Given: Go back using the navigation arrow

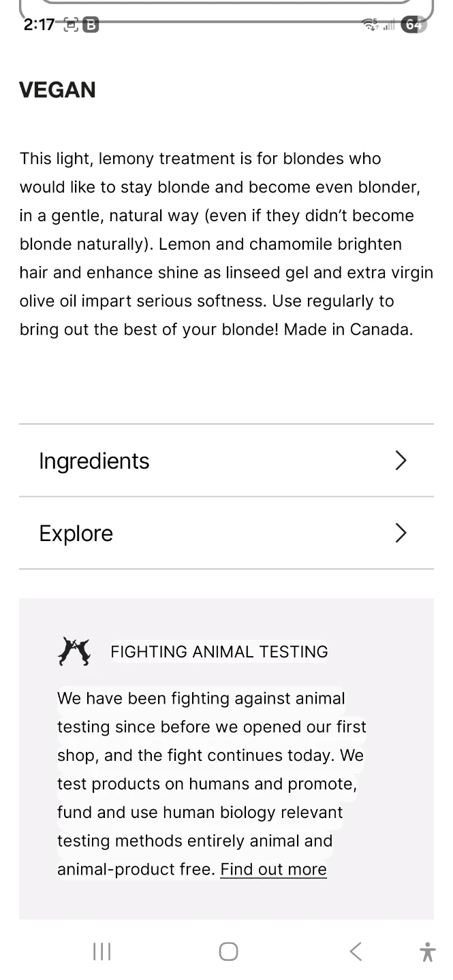Looking at the screenshot, I should pos(355,951).
